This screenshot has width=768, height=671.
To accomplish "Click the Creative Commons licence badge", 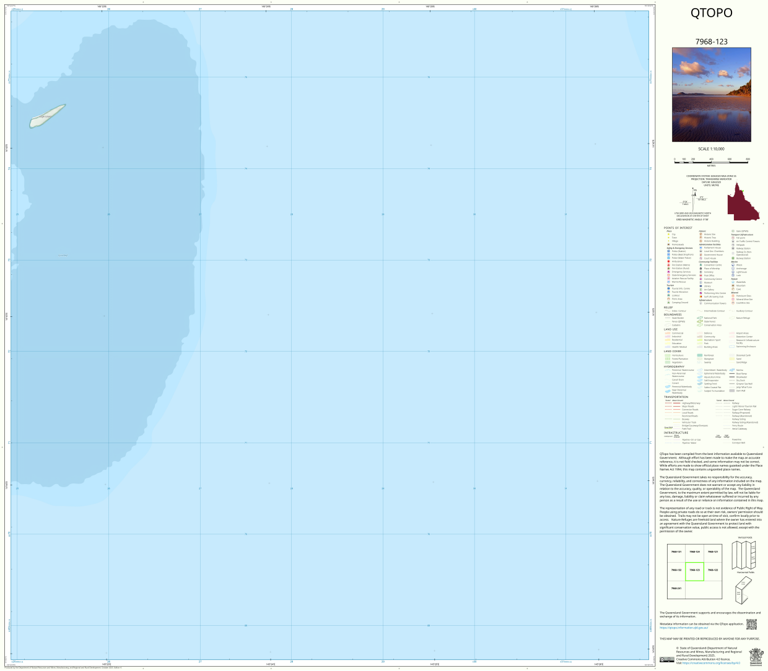I will pos(667,661).
